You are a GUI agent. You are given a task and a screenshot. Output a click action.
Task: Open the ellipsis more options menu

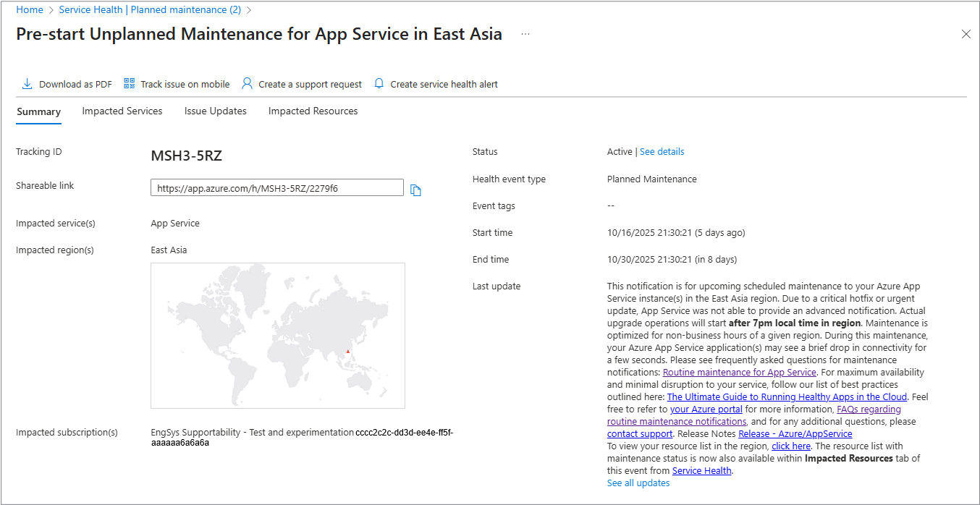525,34
